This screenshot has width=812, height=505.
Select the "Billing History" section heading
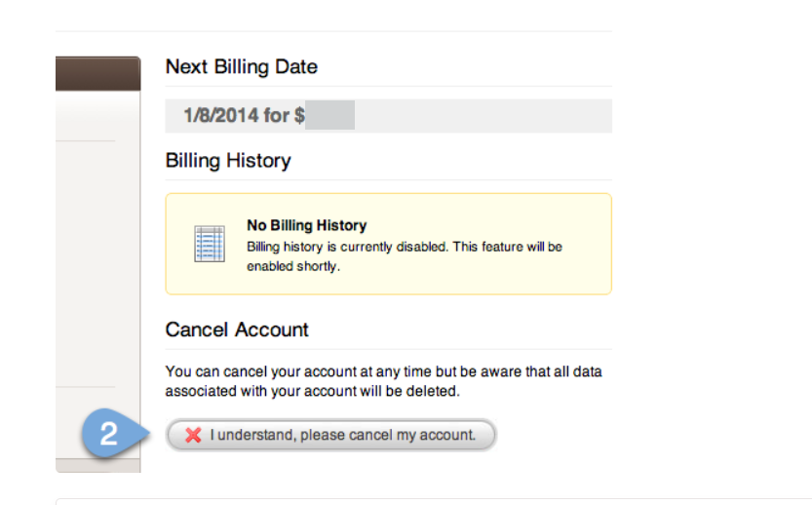(228, 161)
